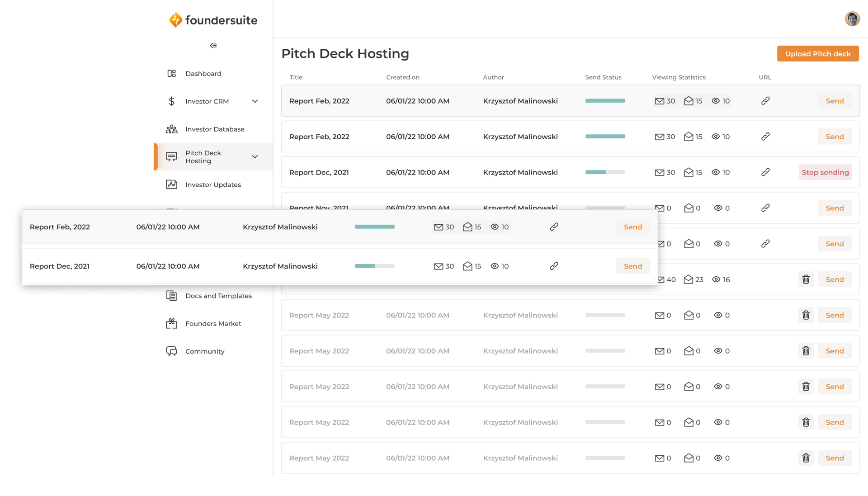Select the Report Dec, 2021 title in main table

pyautogui.click(x=319, y=172)
